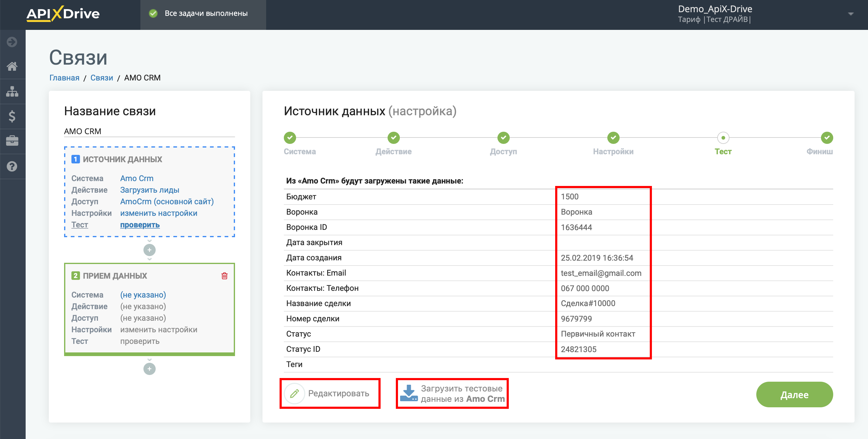Go to the Система step
868x439 pixels.
coord(290,138)
